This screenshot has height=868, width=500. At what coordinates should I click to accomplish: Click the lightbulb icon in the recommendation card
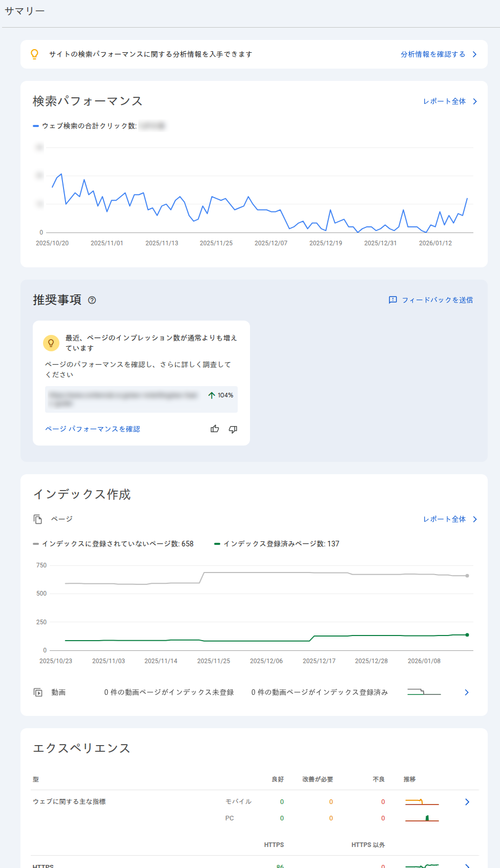(x=51, y=343)
